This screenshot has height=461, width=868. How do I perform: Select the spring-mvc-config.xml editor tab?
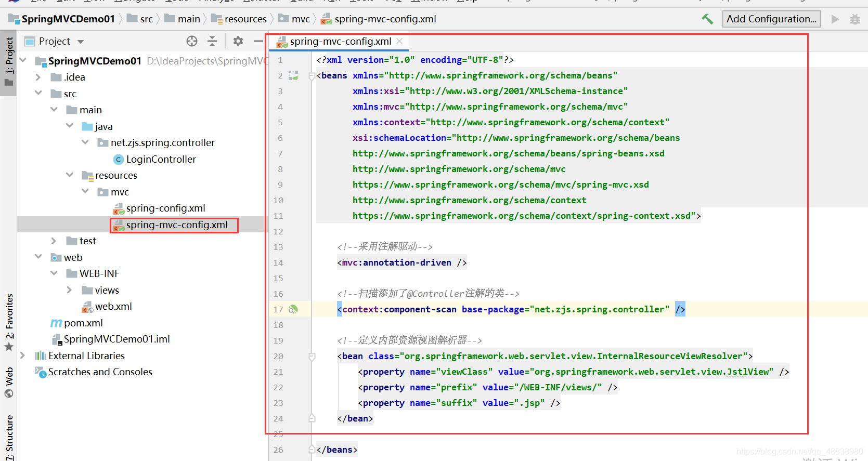pos(340,42)
